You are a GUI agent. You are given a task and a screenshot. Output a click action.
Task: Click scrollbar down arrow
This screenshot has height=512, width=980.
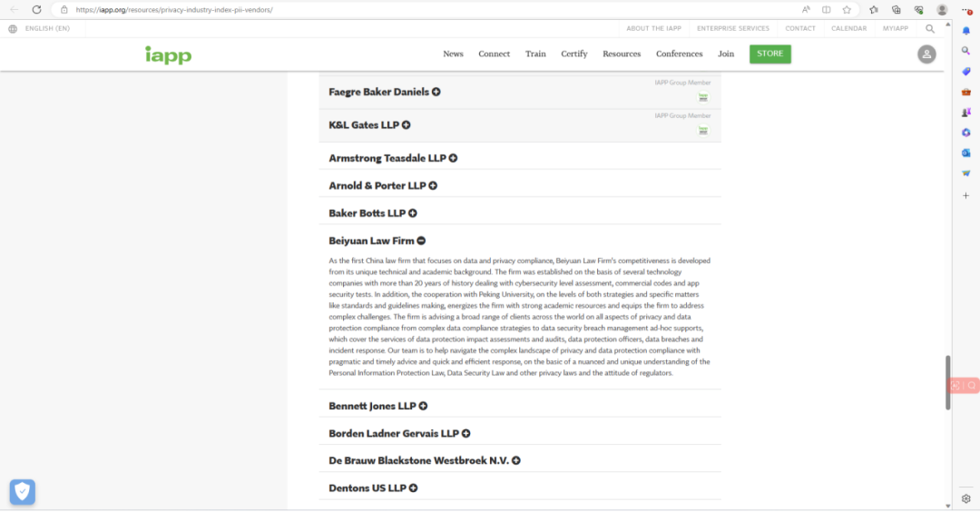tap(947, 506)
